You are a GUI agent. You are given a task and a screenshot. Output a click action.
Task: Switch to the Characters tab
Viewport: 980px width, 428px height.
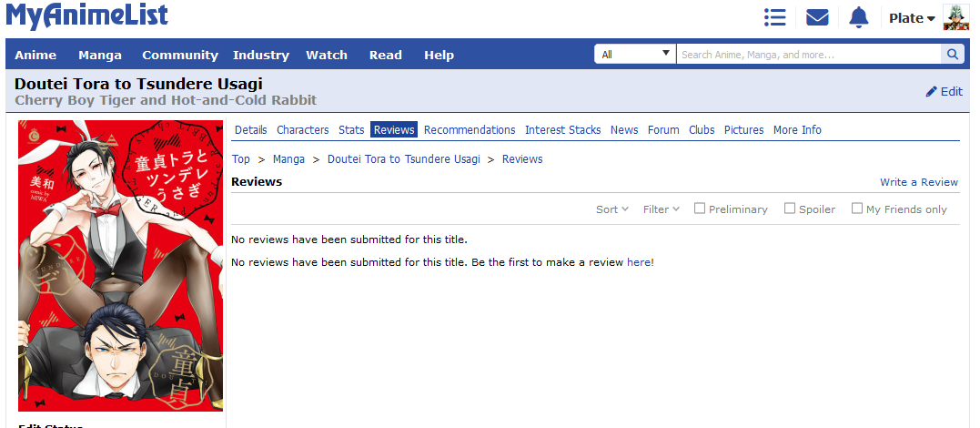coord(302,129)
